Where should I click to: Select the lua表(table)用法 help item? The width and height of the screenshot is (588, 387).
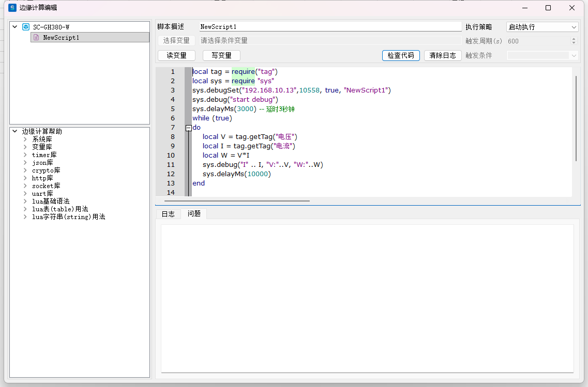pyautogui.click(x=60, y=209)
